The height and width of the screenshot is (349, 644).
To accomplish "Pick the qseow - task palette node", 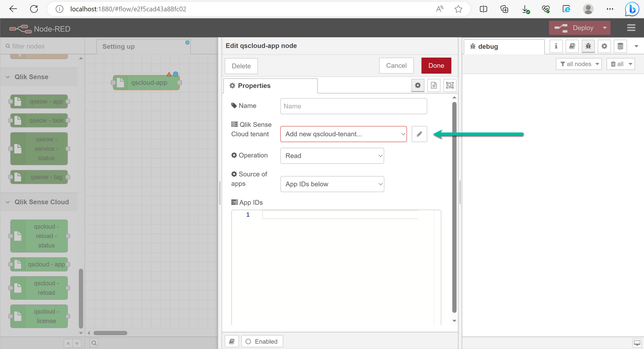I will click(x=39, y=120).
